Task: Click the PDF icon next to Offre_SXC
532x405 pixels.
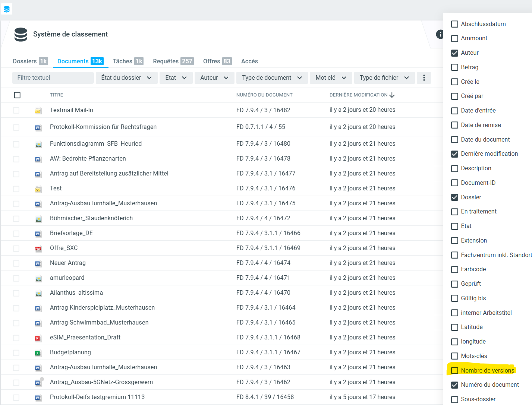Action: (38, 249)
